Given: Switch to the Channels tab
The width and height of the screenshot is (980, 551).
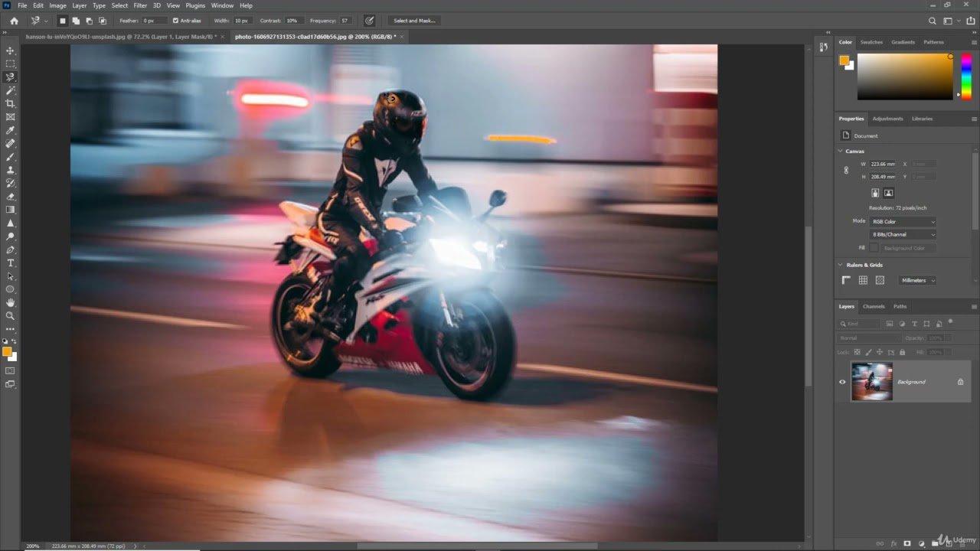Looking at the screenshot, I should click(874, 306).
